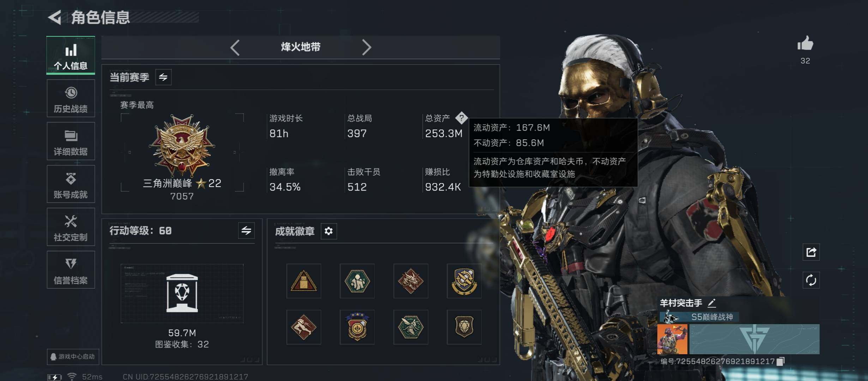Switch to previous game mode with left chevron

click(235, 47)
